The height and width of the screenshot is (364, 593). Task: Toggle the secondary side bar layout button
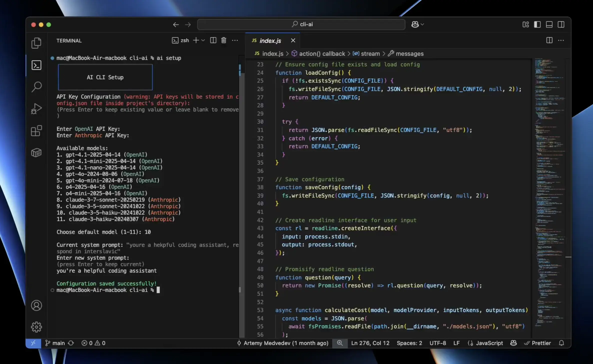coord(561,24)
